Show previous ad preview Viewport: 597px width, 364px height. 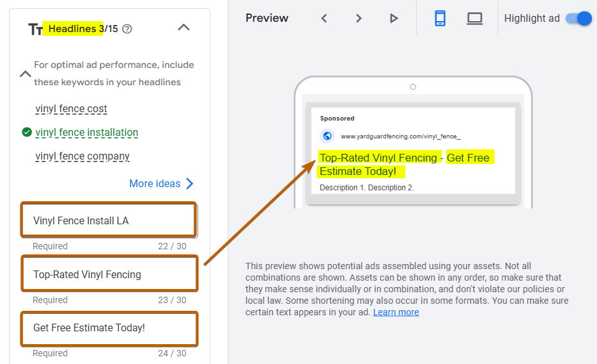pos(324,19)
